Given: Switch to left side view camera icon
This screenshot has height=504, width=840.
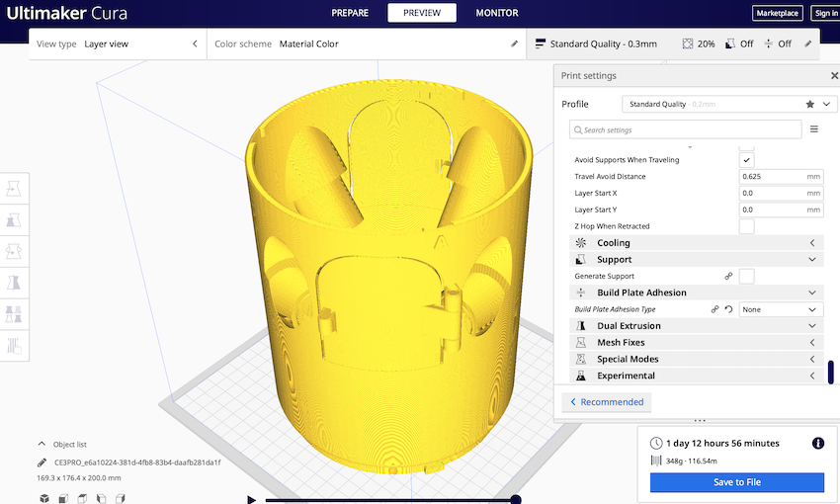Looking at the screenshot, I should (101, 499).
